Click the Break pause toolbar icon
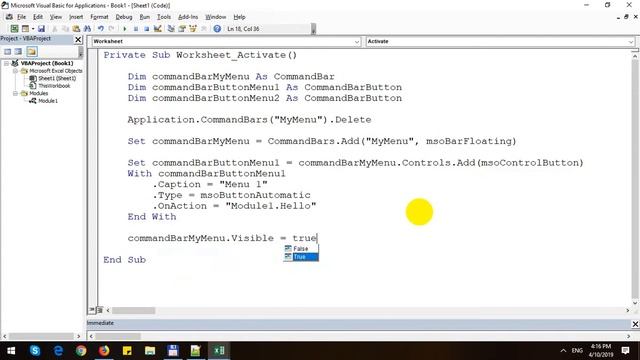640x360 pixels. 136,29
